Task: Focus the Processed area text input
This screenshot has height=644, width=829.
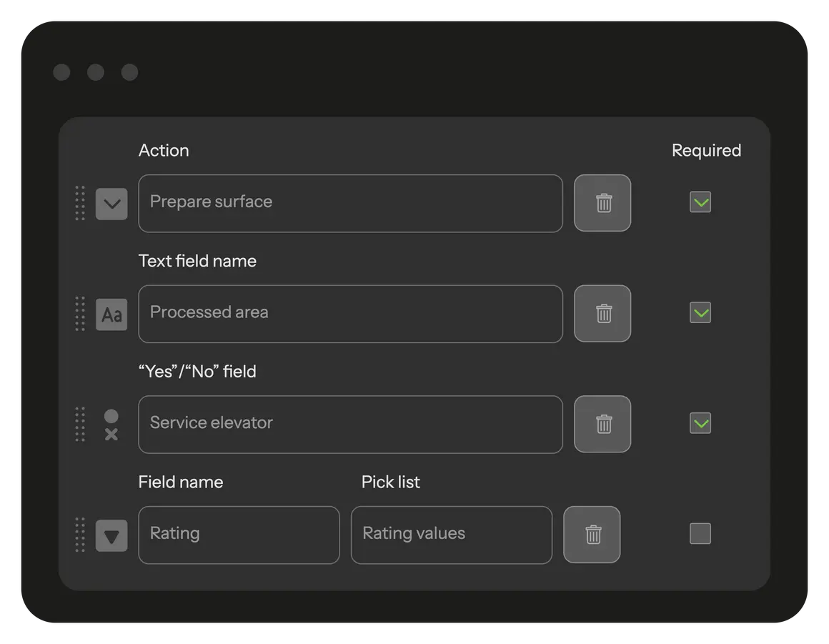Action: click(350, 314)
